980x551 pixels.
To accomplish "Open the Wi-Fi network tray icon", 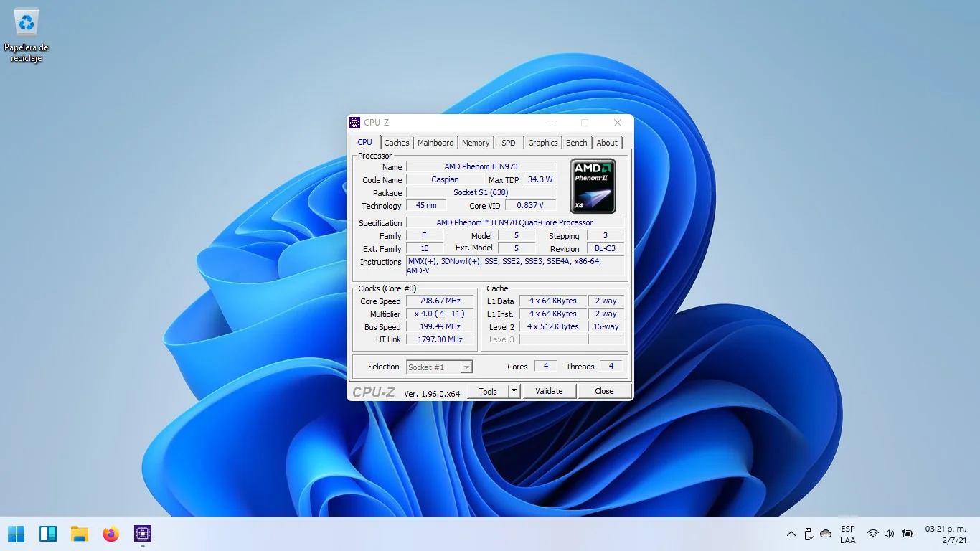I will 872,534.
